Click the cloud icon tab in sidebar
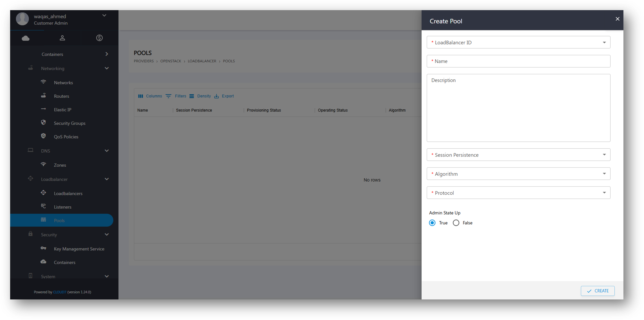The width and height of the screenshot is (644, 320). pos(25,38)
